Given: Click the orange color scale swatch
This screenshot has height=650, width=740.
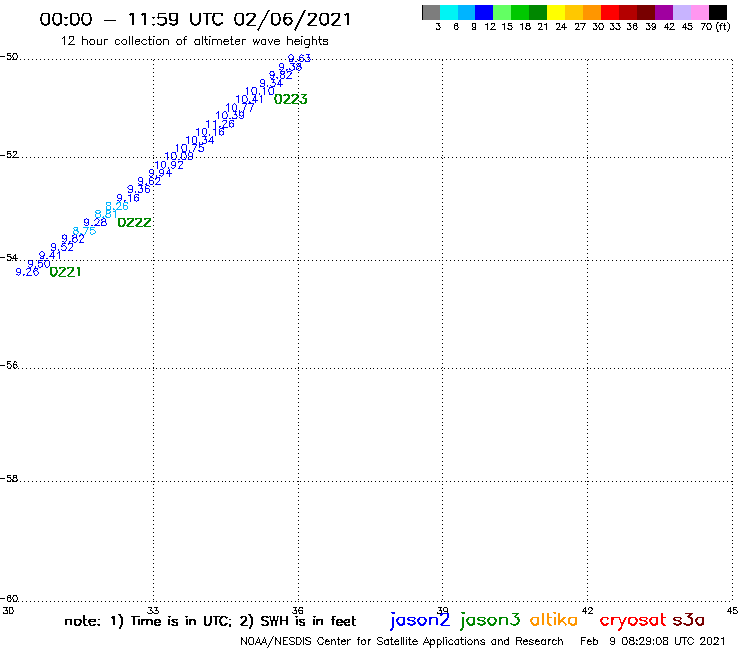Looking at the screenshot, I should (x=592, y=13).
